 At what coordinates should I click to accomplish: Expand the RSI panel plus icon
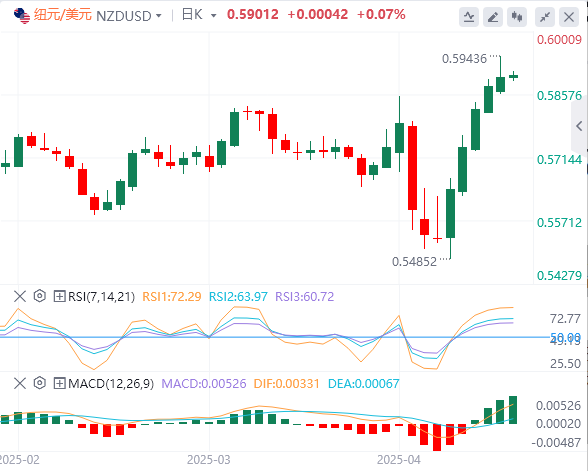coord(60,297)
